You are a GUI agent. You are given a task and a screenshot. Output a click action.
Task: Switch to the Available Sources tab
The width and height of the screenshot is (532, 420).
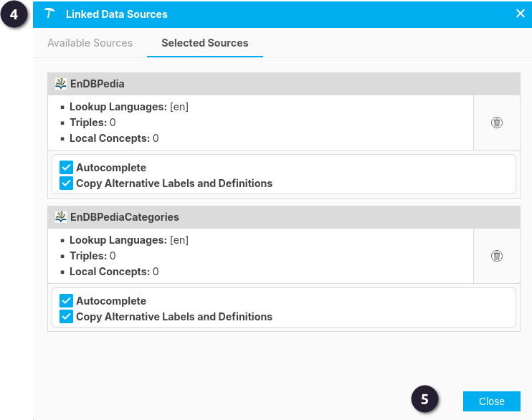90,43
